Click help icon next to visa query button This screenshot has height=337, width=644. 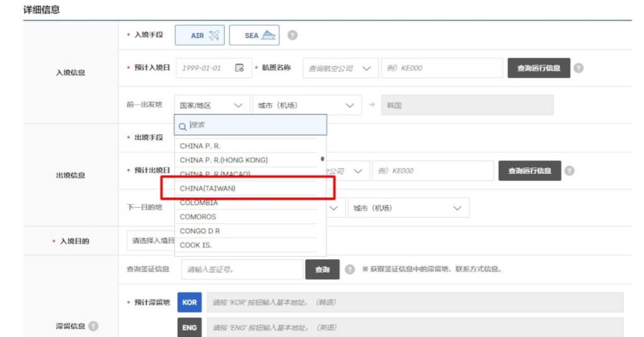pos(350,269)
